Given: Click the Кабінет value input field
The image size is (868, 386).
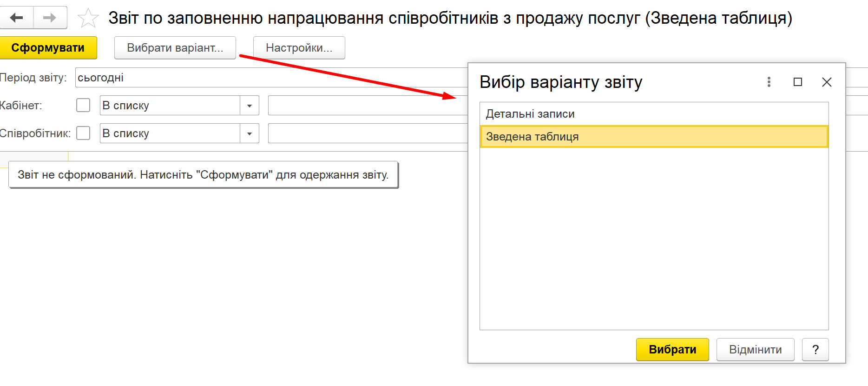Looking at the screenshot, I should point(367,106).
